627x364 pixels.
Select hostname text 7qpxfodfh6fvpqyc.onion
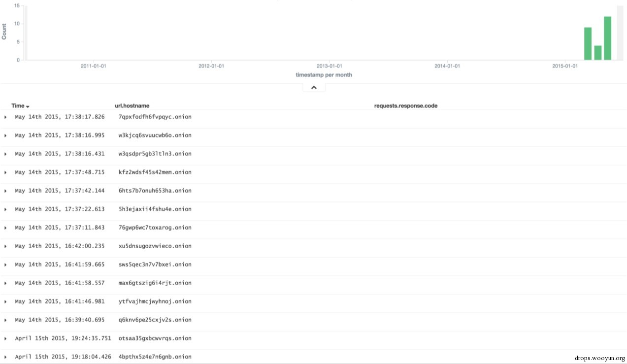pos(155,117)
